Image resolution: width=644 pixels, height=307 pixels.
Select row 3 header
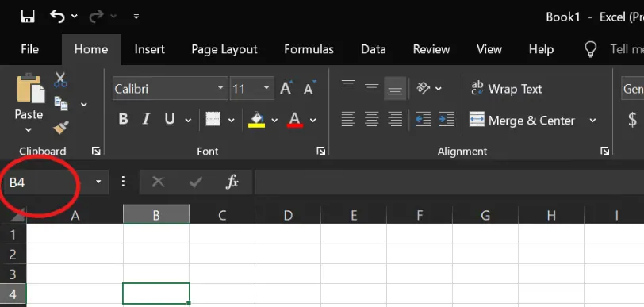coord(13,274)
